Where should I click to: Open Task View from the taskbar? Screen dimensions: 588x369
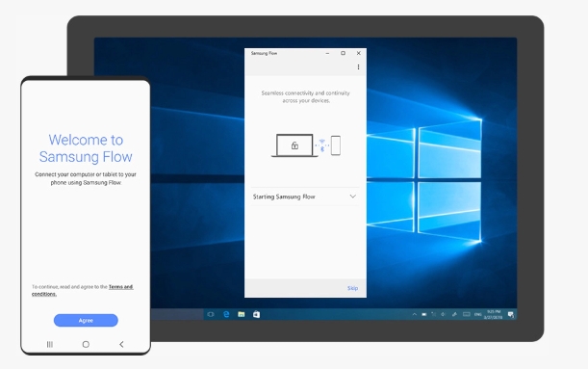pyautogui.click(x=211, y=314)
